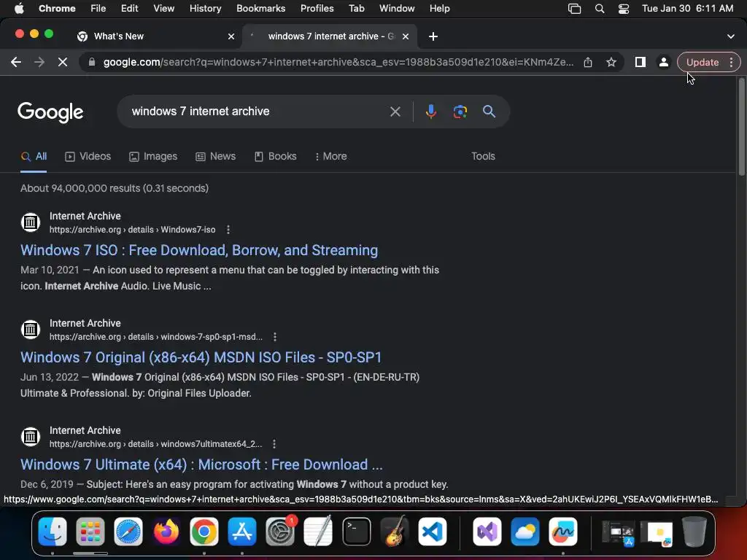Expand the More search filters menu
The width and height of the screenshot is (747, 560).
(x=331, y=157)
